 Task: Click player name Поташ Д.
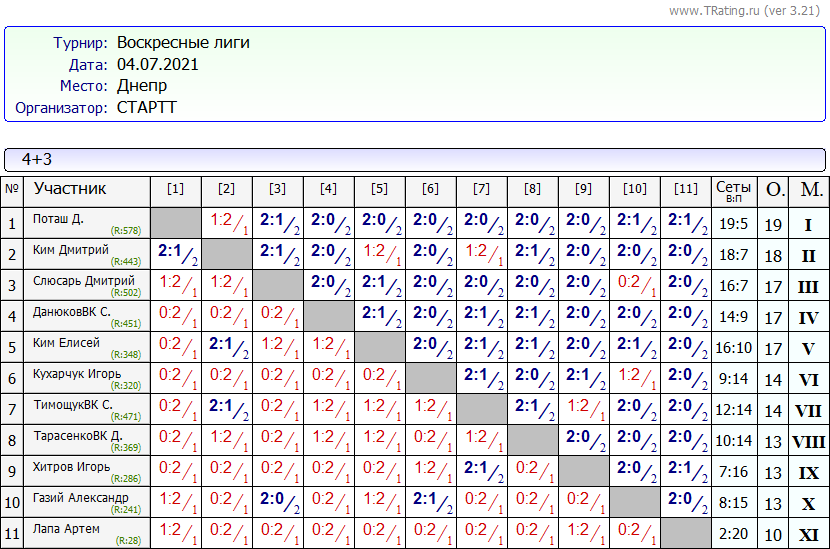[58, 219]
